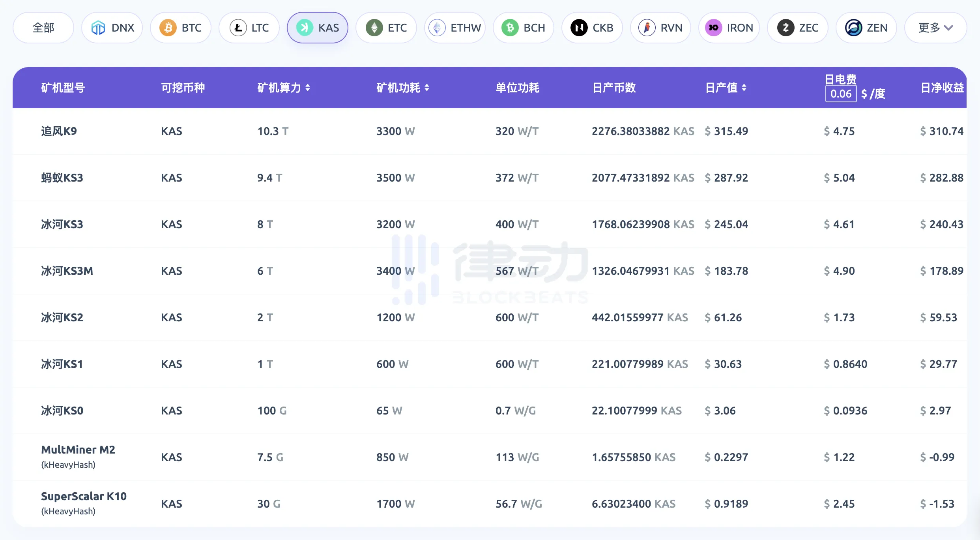Select the 全部 filter tab
Image resolution: width=980 pixels, height=540 pixels.
point(43,28)
